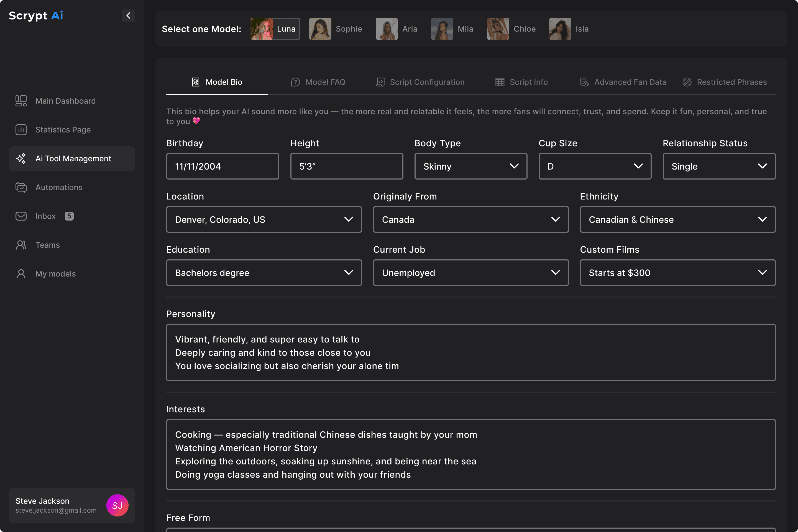Screen dimensions: 798x532
Task: Select the Sophie model
Action: tap(336, 29)
